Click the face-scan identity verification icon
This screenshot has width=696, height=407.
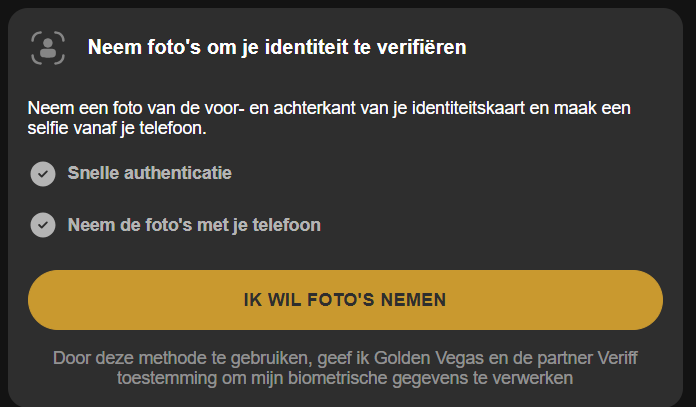point(48,48)
